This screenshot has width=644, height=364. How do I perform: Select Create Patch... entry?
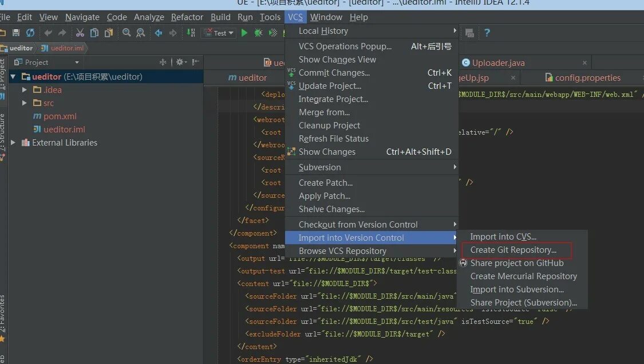tap(372, 183)
